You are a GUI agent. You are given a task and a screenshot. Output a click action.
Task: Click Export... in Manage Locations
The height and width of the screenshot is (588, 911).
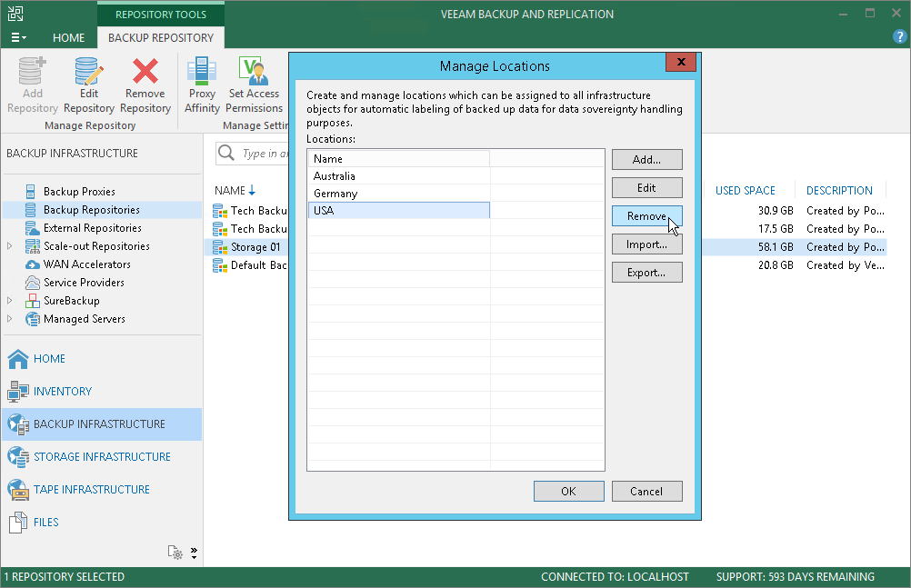click(646, 273)
